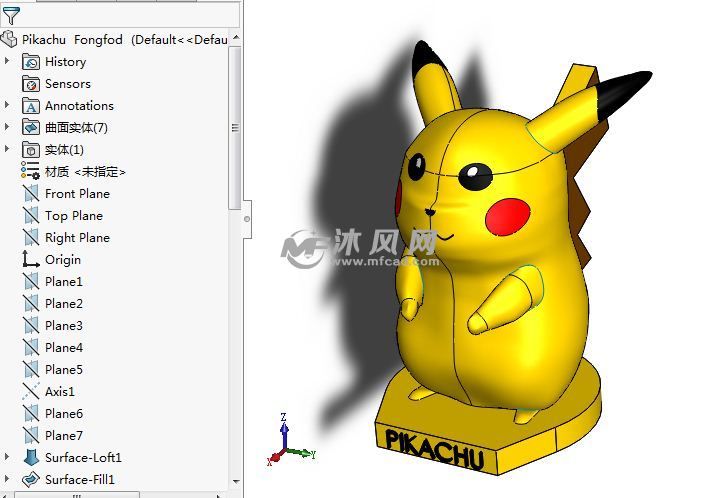Expand the 实体(1) folder
721x498 pixels.
click(x=7, y=149)
